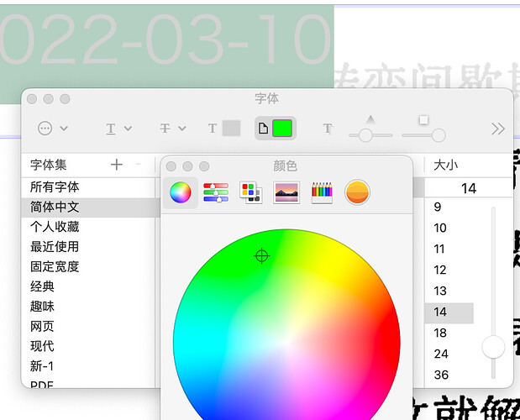Switch to the color palettes tab
Viewport: 520px width, 420px height.
251,192
